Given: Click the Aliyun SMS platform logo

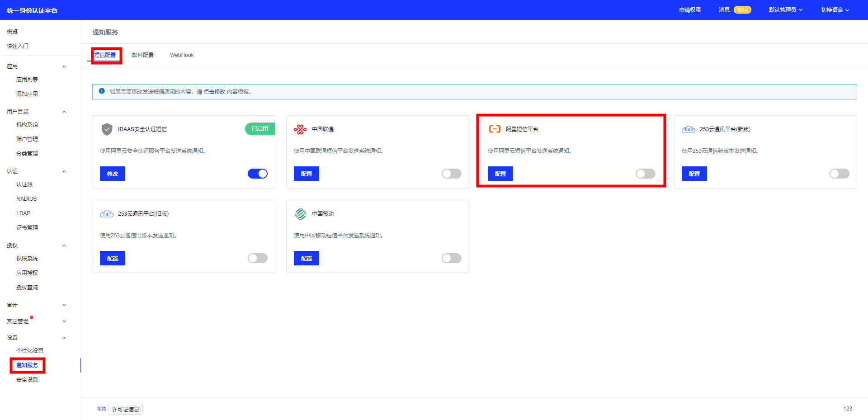Looking at the screenshot, I should coord(495,129).
